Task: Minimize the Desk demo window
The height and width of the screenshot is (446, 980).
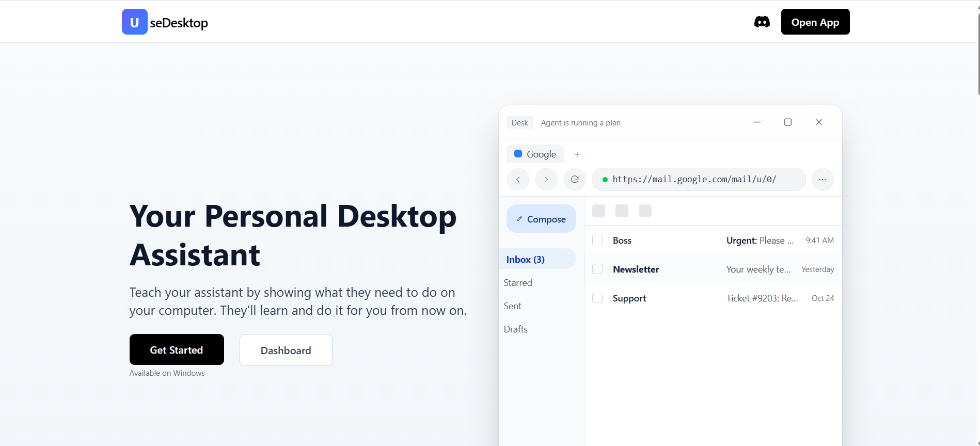Action: click(757, 122)
